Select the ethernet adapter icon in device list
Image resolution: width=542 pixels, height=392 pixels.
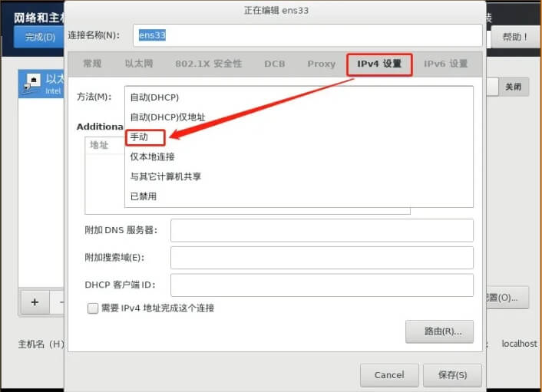31,84
